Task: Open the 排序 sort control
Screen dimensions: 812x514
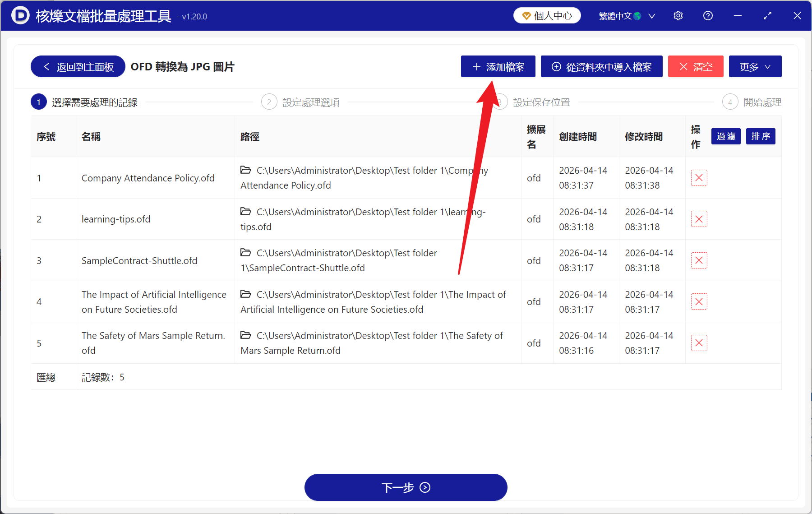Action: 760,136
